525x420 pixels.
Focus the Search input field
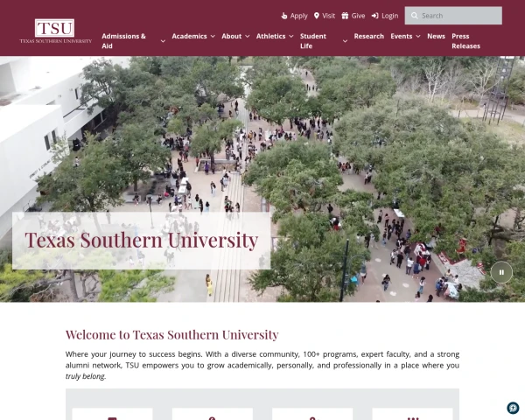pyautogui.click(x=453, y=16)
